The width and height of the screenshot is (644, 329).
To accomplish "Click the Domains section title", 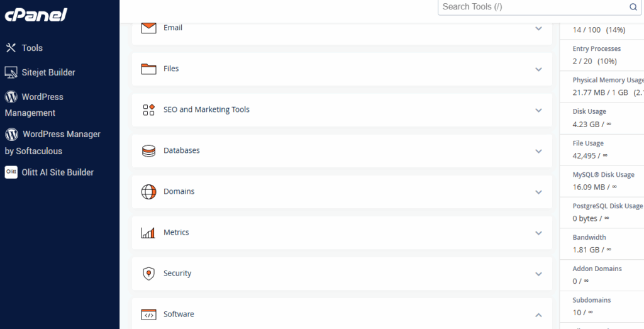I will [x=179, y=191].
